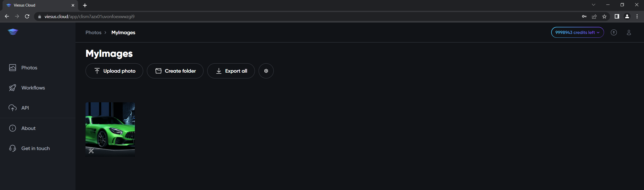Viewport: 644px width, 190px height.
Task: Share this page via share icon
Action: (x=594, y=17)
